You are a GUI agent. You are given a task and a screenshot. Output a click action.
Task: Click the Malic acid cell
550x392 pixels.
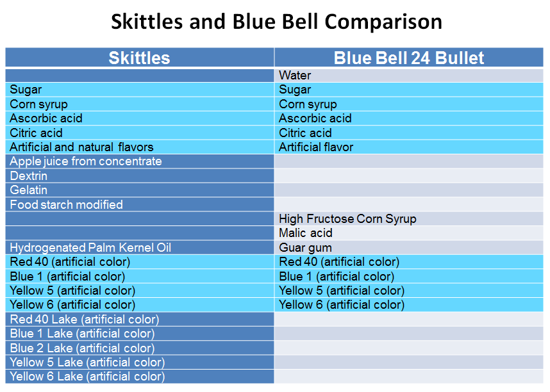tap(409, 233)
